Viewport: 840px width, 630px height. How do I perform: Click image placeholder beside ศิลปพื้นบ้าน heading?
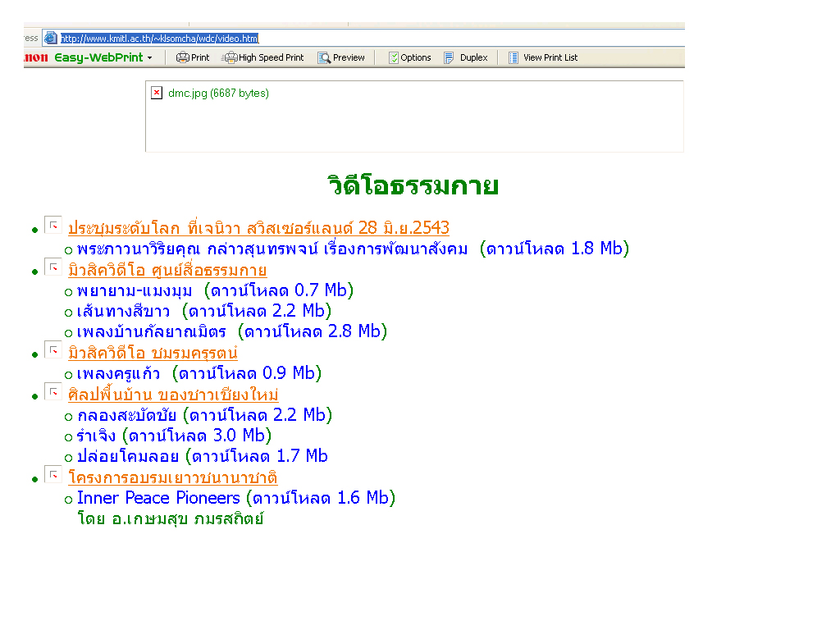click(x=52, y=392)
